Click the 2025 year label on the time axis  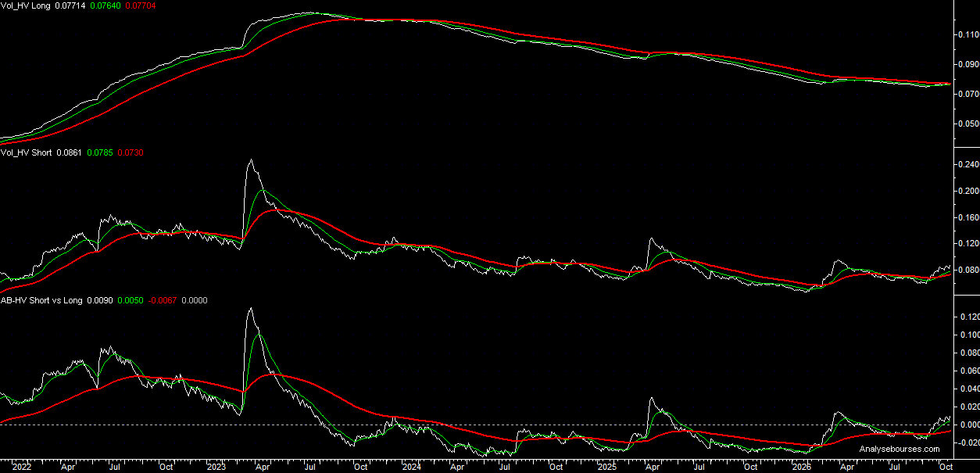[607, 467]
